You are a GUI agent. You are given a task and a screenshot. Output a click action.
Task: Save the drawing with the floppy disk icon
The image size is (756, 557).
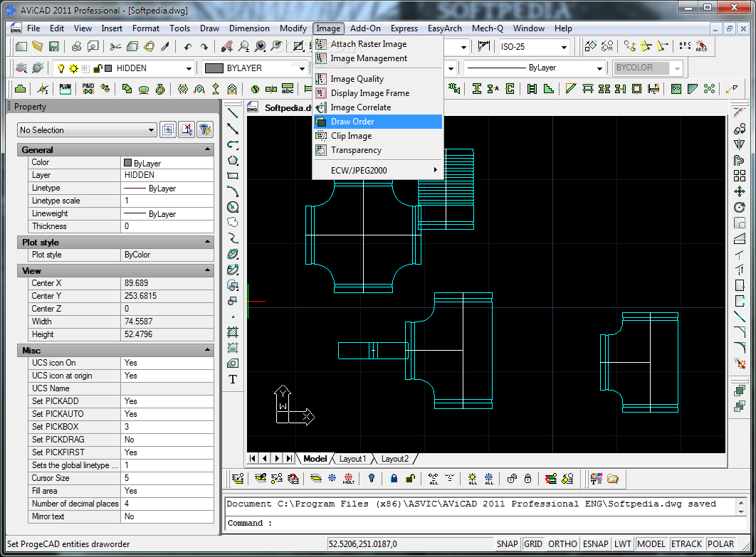[53, 47]
